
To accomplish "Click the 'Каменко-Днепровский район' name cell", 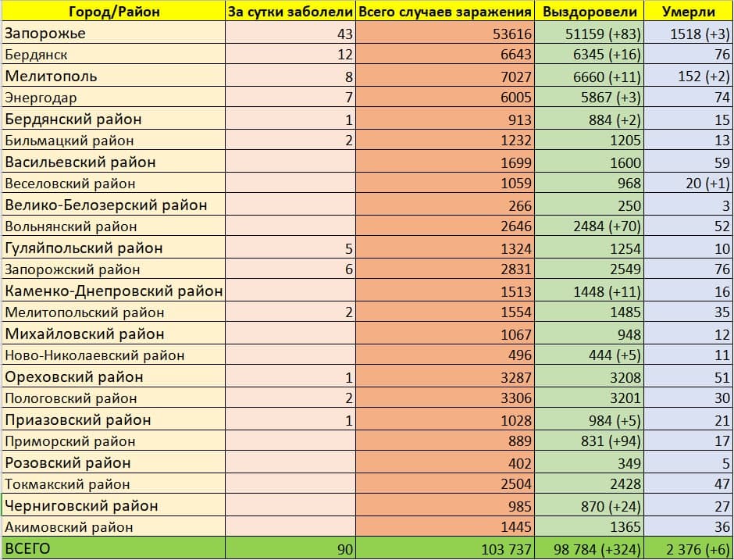I will (114, 291).
